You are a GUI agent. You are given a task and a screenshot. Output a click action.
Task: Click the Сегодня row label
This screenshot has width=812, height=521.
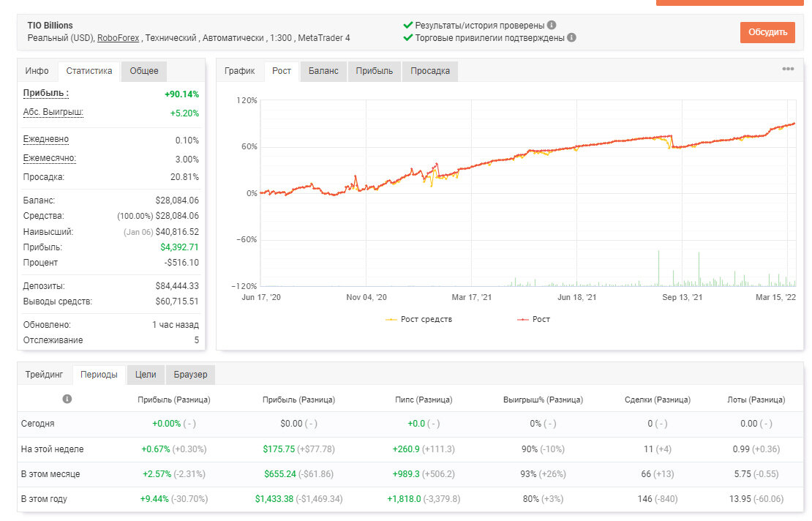[38, 424]
